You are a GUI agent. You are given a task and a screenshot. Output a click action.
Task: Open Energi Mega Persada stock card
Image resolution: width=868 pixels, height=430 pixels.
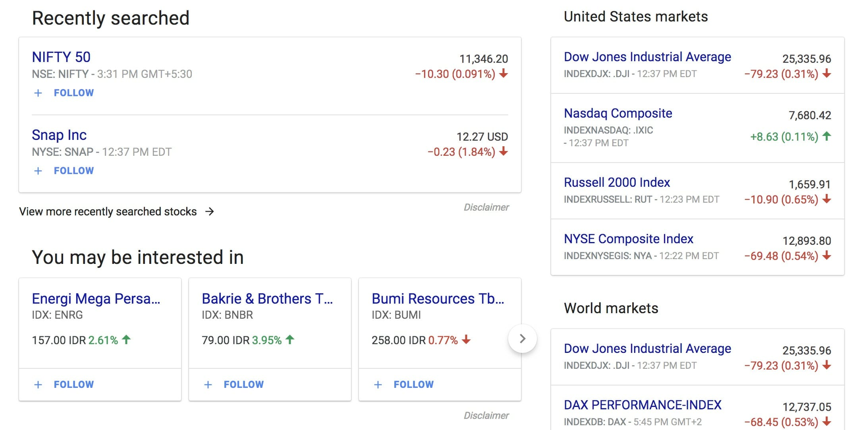96,299
